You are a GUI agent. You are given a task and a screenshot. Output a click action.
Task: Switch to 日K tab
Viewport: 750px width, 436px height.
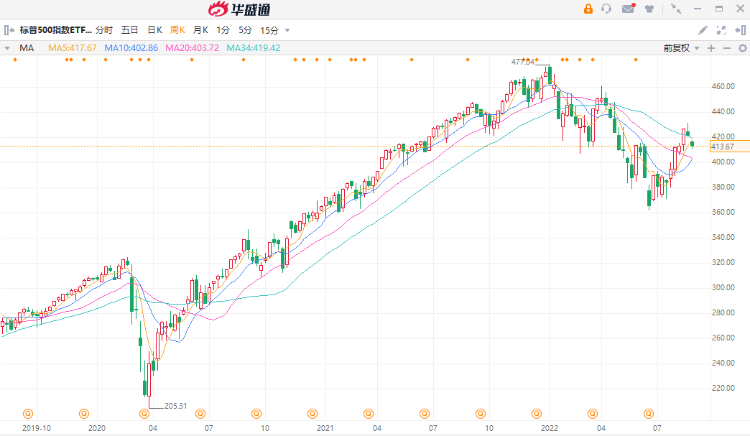point(154,31)
